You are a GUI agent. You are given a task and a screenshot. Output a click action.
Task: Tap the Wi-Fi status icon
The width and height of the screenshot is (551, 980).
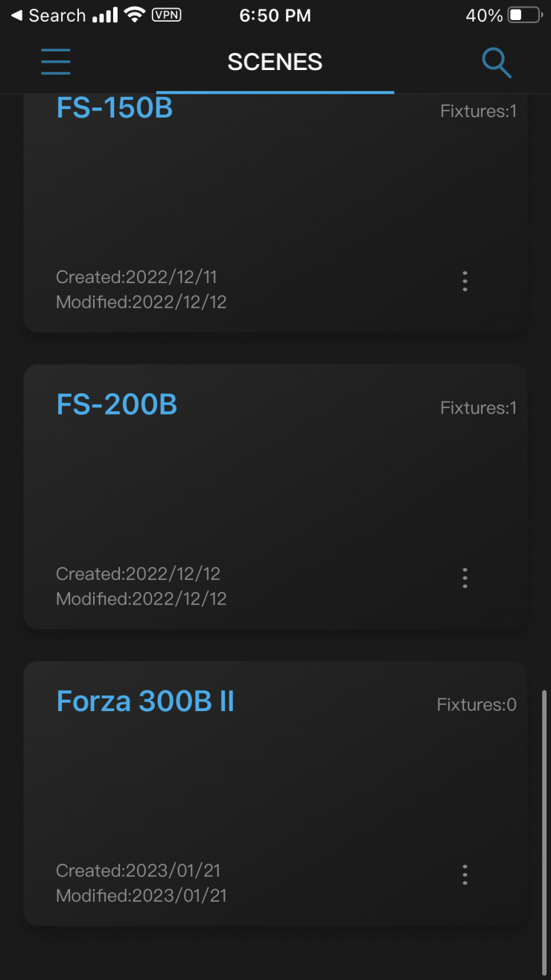135,15
